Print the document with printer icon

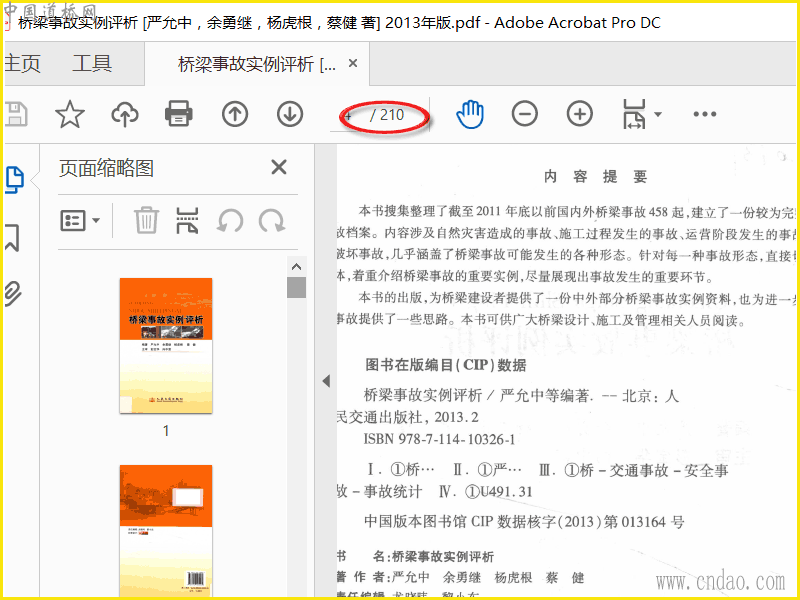coord(179,114)
